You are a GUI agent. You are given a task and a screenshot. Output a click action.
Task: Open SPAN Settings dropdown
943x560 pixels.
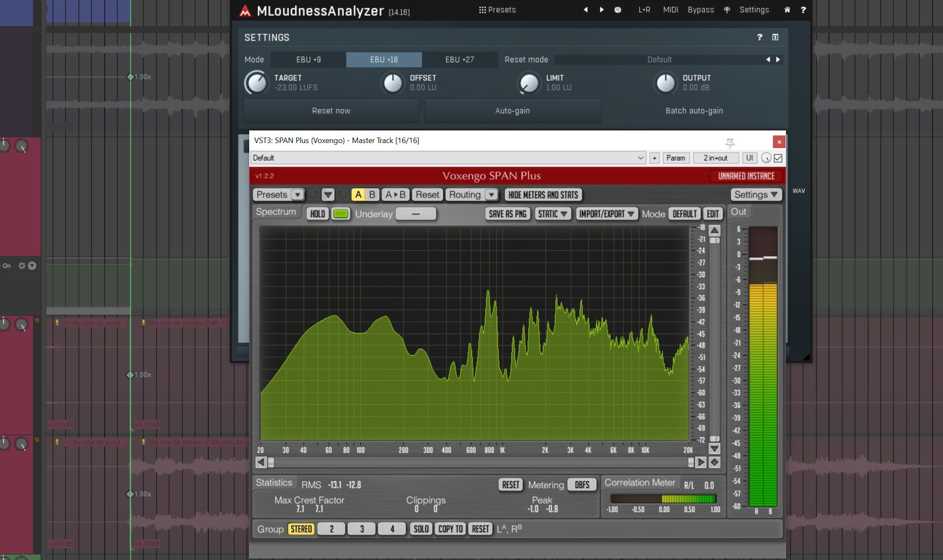coord(756,195)
